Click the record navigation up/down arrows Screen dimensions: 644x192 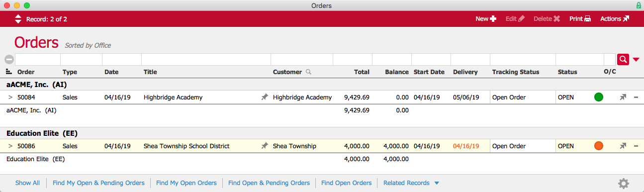18,19
